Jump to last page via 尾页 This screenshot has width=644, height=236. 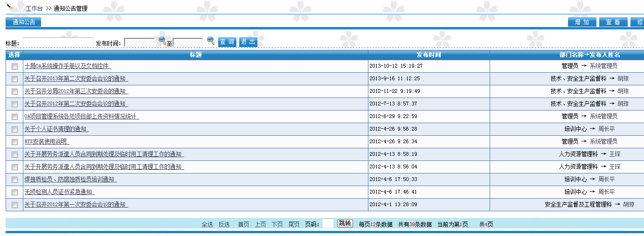[x=294, y=224]
